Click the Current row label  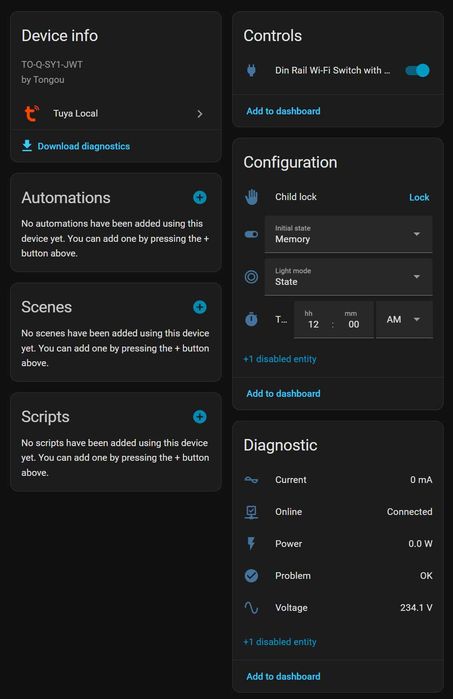(291, 480)
